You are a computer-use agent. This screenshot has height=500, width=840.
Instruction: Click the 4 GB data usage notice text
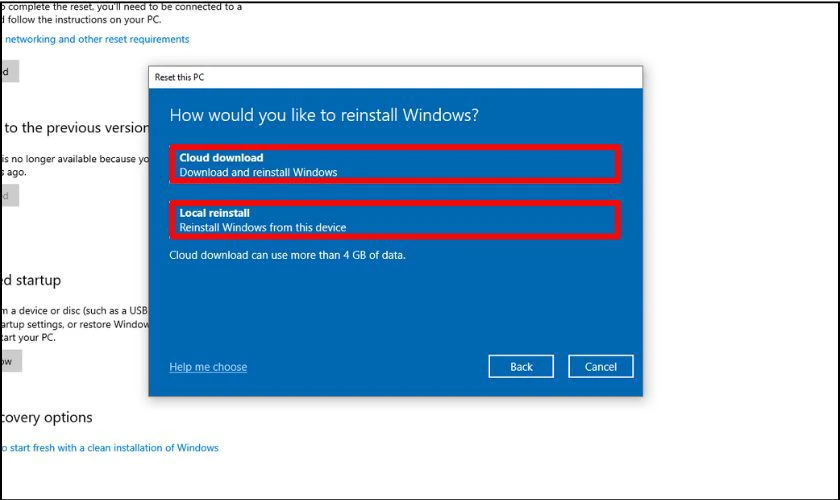pyautogui.click(x=287, y=255)
